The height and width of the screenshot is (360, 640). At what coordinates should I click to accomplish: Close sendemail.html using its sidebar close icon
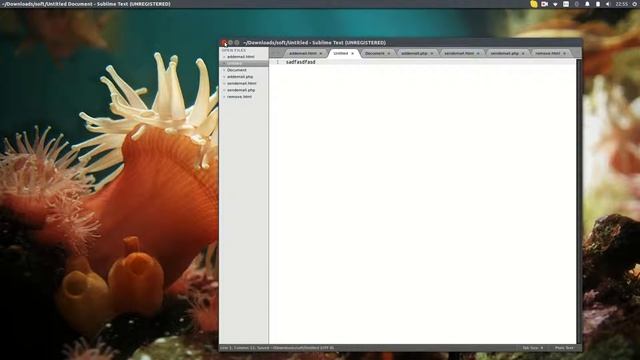224,83
